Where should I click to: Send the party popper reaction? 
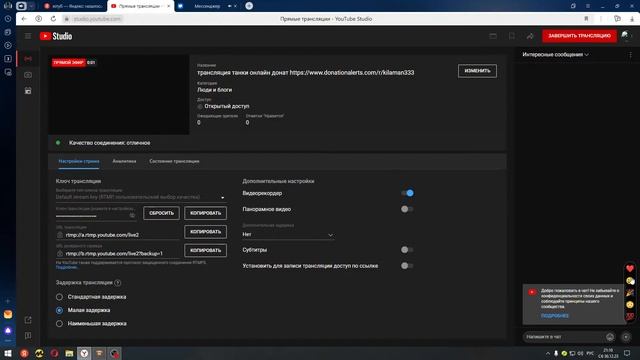[x=630, y=293]
